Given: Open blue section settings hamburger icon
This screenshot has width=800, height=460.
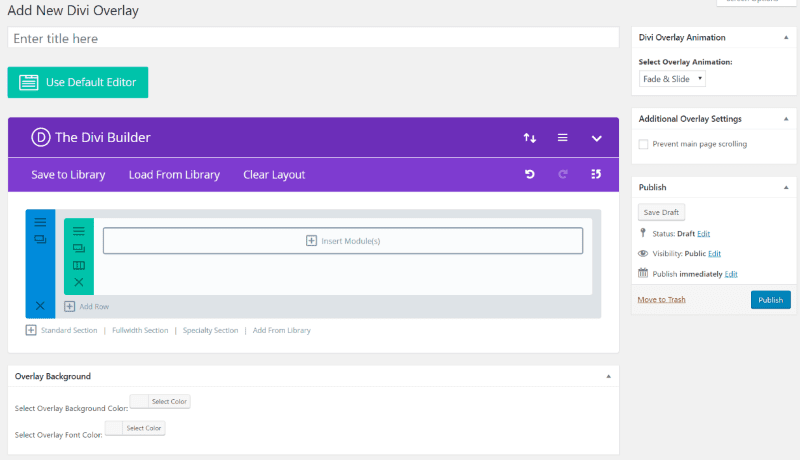Looking at the screenshot, I should coord(40,222).
